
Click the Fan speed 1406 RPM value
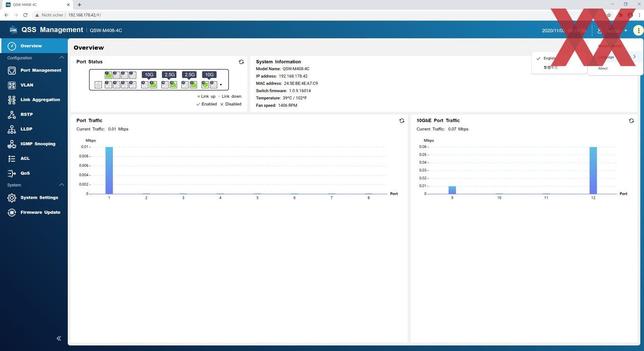coord(287,105)
